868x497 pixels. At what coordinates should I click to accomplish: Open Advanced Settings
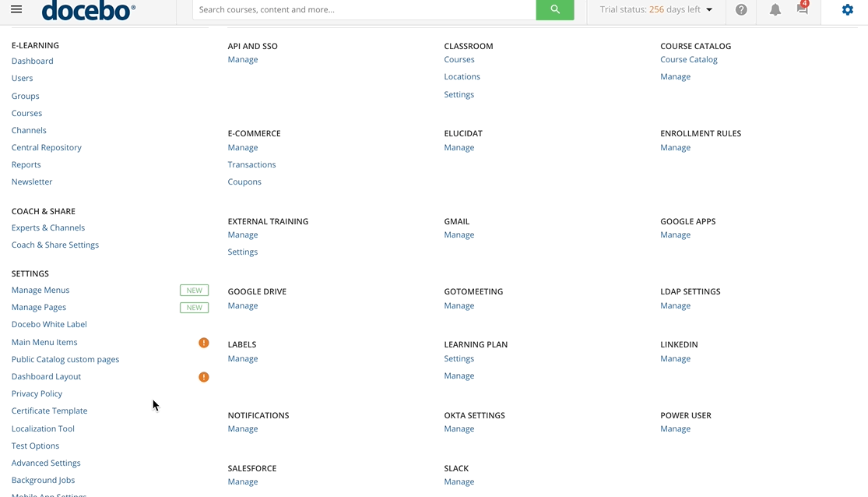46,464
